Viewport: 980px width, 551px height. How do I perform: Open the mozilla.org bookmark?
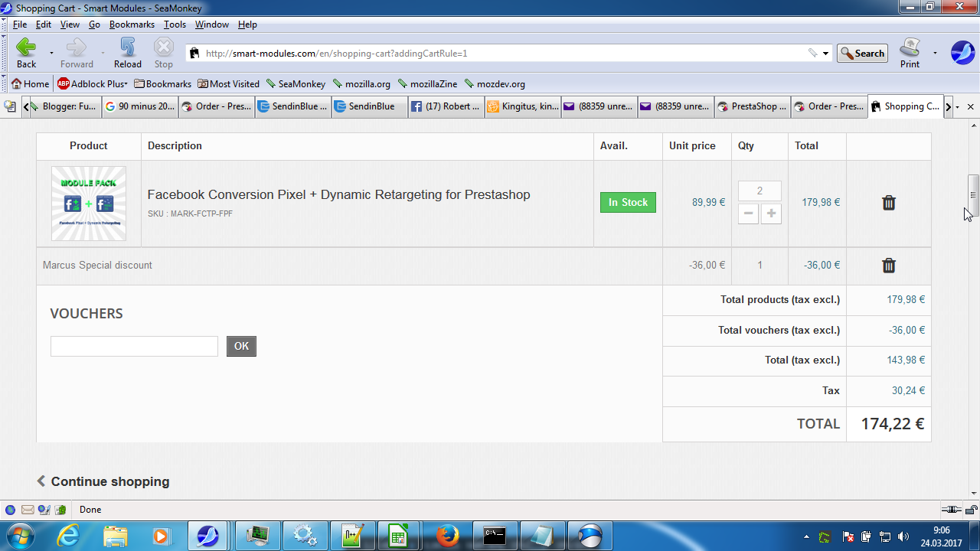coord(361,84)
